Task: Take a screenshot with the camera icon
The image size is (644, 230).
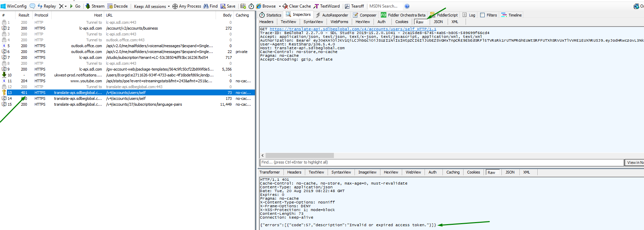Action: coord(243,6)
